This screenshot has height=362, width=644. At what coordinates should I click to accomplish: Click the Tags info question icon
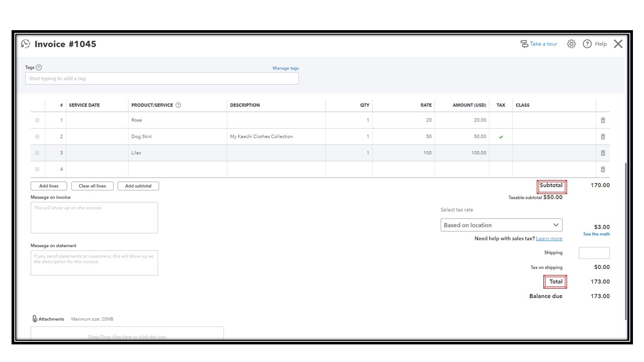[39, 67]
